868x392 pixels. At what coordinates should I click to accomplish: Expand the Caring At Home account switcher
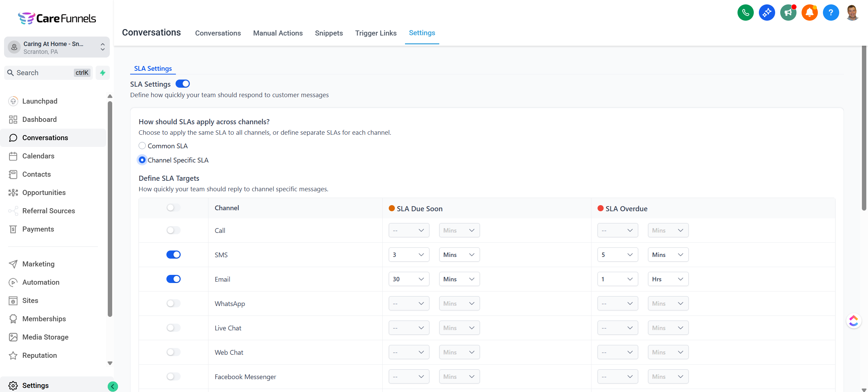coord(57,47)
